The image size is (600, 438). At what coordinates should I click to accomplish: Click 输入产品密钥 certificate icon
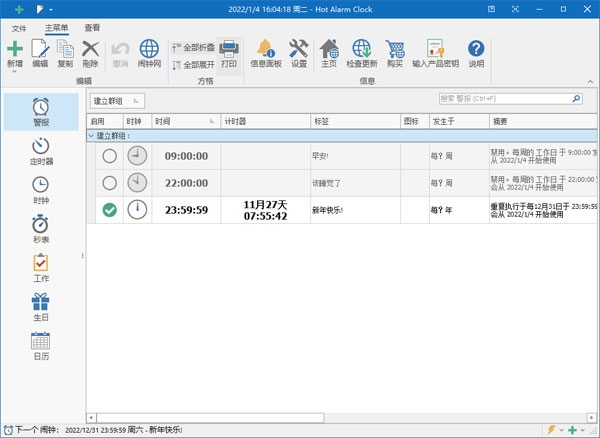pyautogui.click(x=435, y=49)
